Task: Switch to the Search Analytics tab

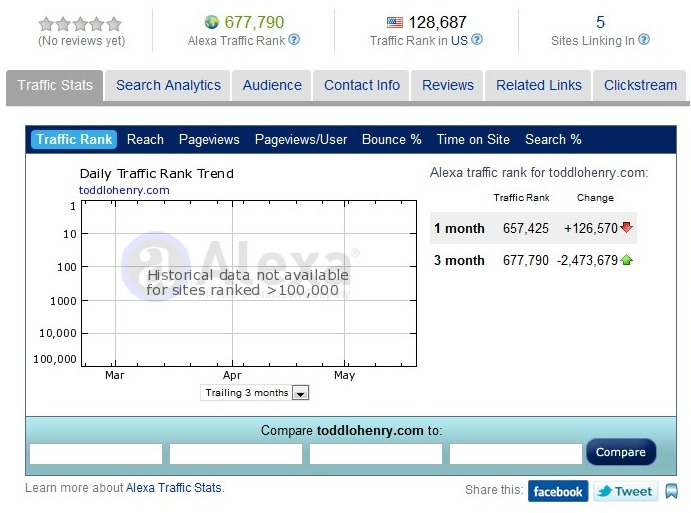Action: (x=168, y=85)
